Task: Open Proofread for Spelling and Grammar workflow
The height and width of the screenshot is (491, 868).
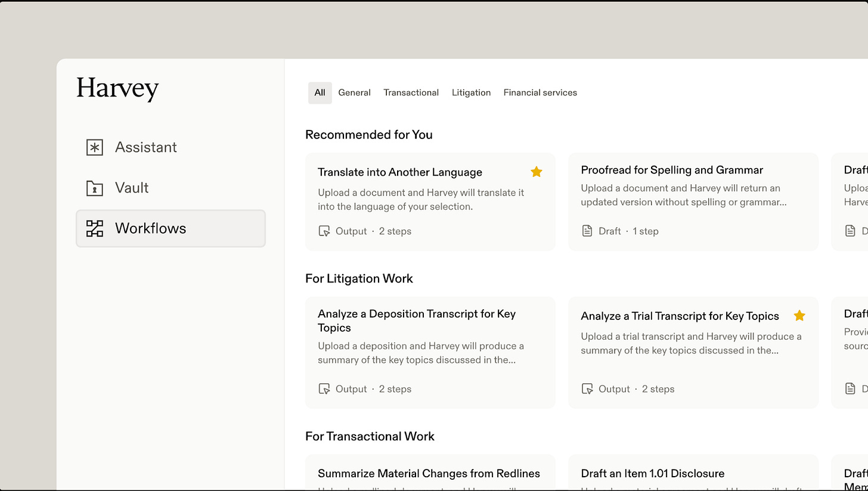Action: [x=693, y=201]
